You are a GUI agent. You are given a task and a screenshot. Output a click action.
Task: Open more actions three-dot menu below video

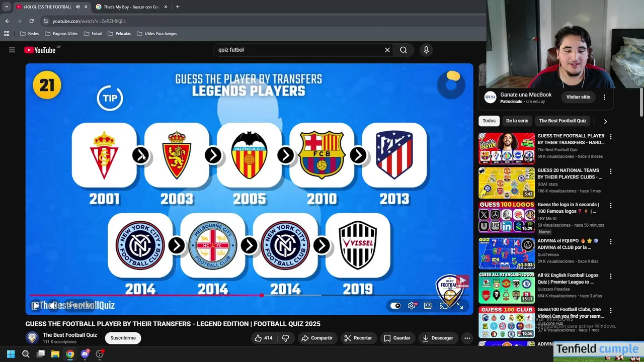tap(467, 338)
